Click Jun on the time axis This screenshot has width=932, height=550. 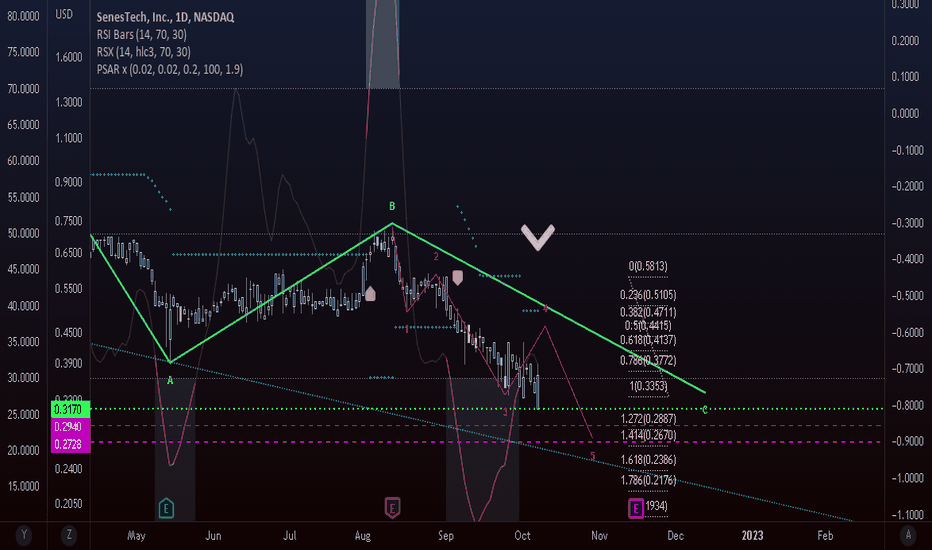coord(213,535)
